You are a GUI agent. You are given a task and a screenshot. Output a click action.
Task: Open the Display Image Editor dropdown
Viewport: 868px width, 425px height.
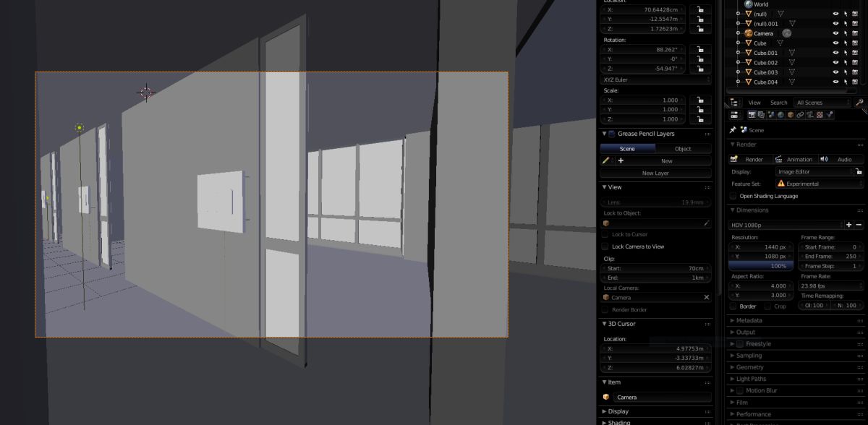814,172
